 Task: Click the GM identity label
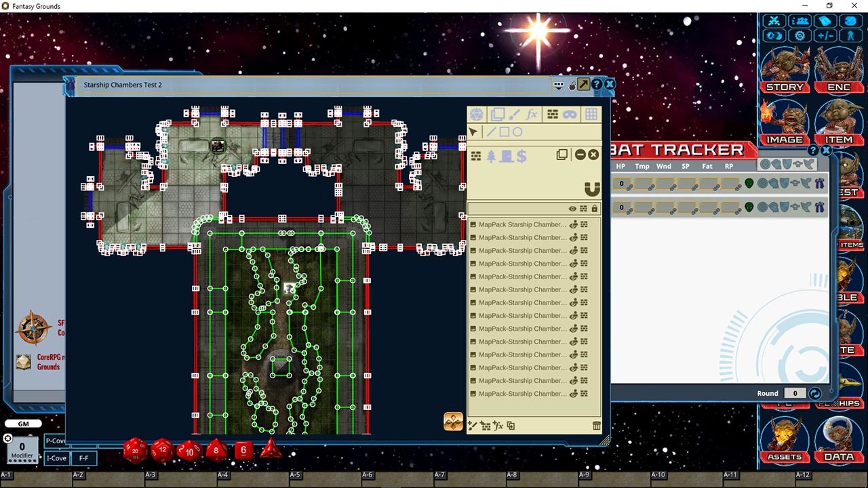(x=24, y=424)
